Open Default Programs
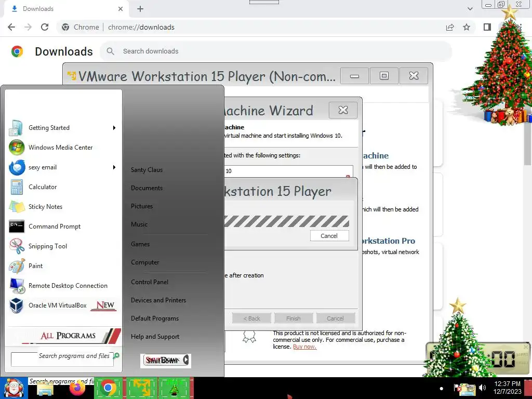This screenshot has height=399, width=532. click(155, 318)
